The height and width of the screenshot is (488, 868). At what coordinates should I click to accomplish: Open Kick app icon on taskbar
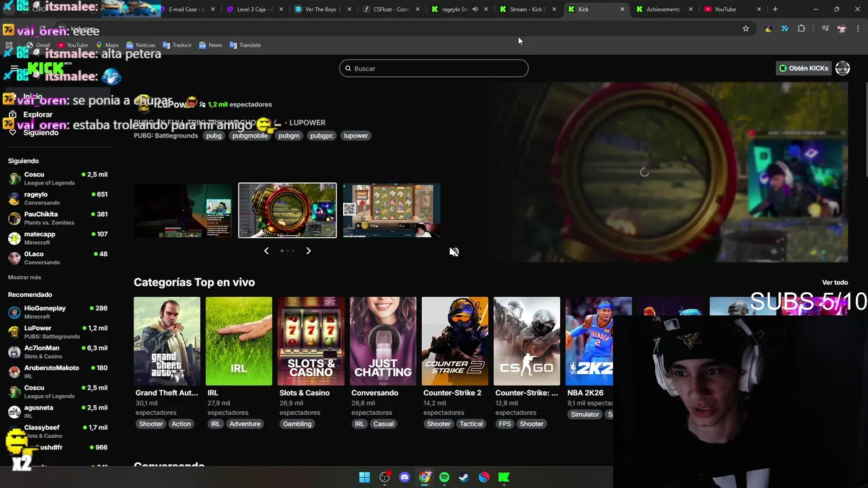(x=504, y=477)
